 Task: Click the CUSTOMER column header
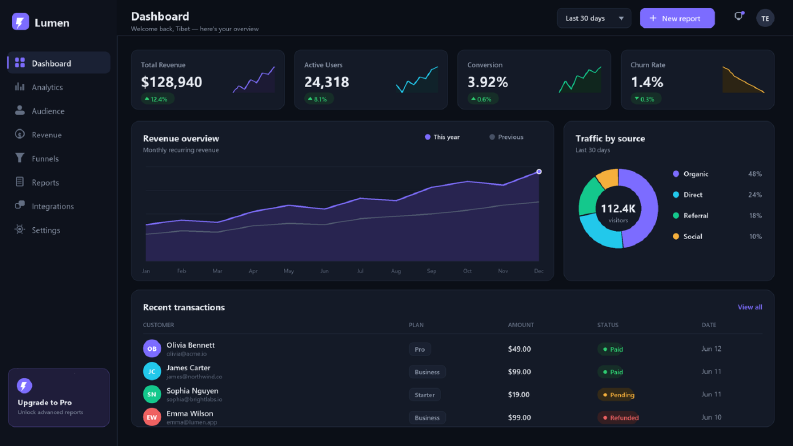click(x=158, y=325)
